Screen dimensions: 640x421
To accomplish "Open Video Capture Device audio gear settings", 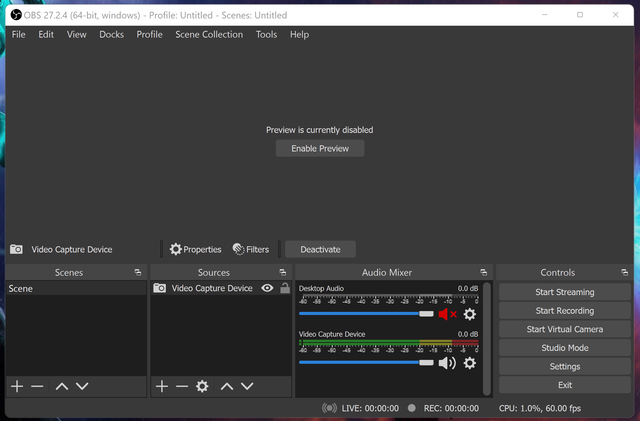I will pos(470,363).
